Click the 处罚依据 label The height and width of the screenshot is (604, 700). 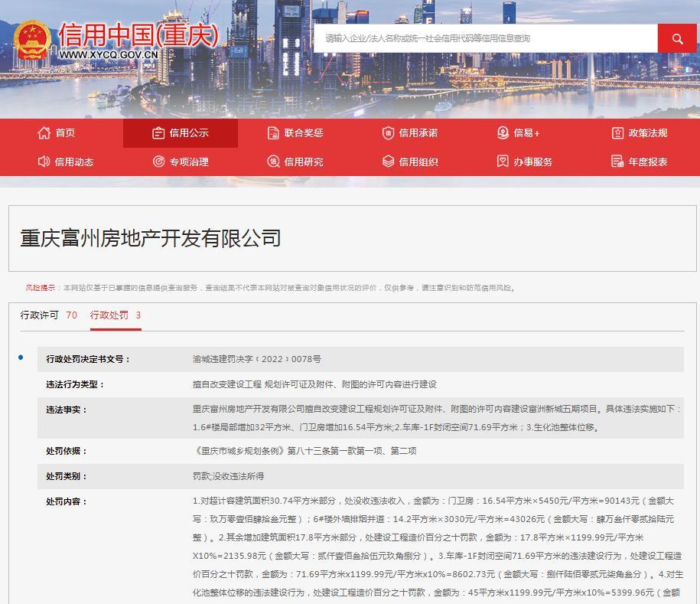[66, 451]
